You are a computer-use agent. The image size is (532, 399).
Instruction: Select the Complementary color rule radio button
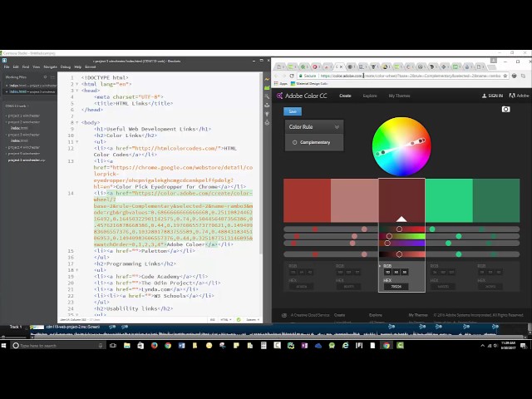click(x=294, y=142)
